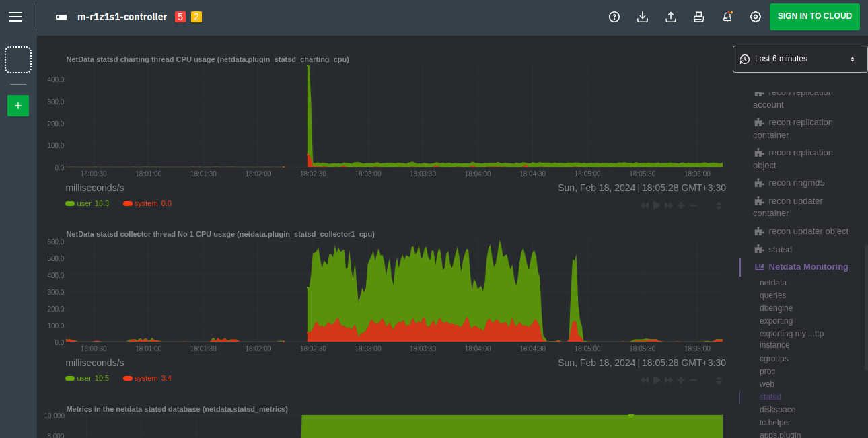Click the Sign In to Cloud button
Image resolution: width=868 pixels, height=438 pixels.
coord(814,17)
